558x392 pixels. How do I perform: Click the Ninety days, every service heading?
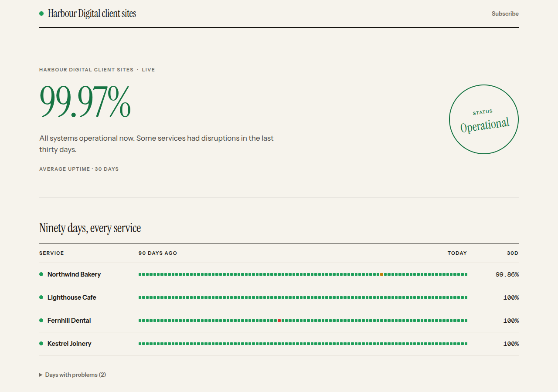(x=90, y=228)
